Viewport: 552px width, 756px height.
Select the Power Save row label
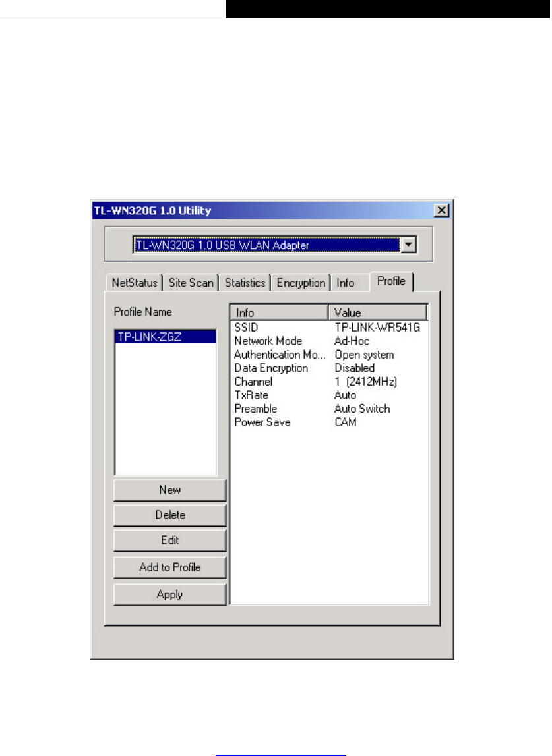262,422
